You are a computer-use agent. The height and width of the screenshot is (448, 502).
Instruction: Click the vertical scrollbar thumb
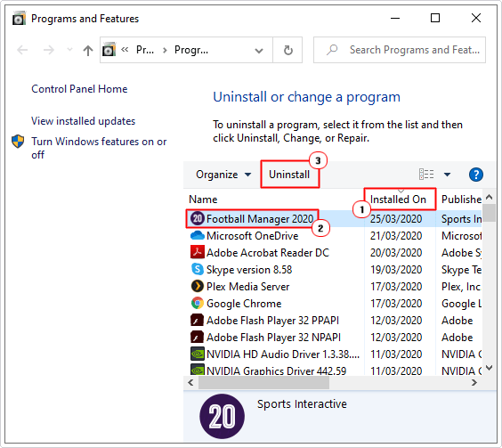tap(489, 213)
